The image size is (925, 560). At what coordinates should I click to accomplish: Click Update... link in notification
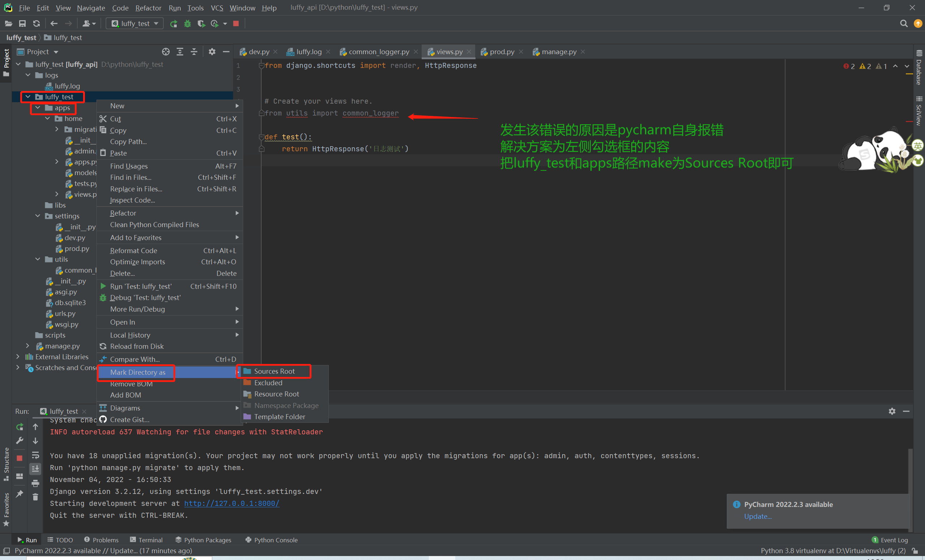pyautogui.click(x=758, y=516)
